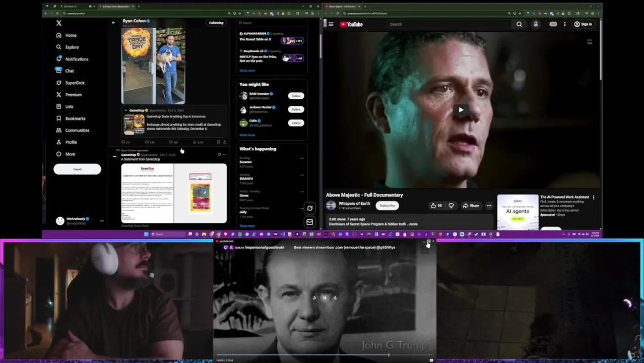644x363 pixels.
Task: Click Sign in on YouTube
Action: click(x=583, y=24)
